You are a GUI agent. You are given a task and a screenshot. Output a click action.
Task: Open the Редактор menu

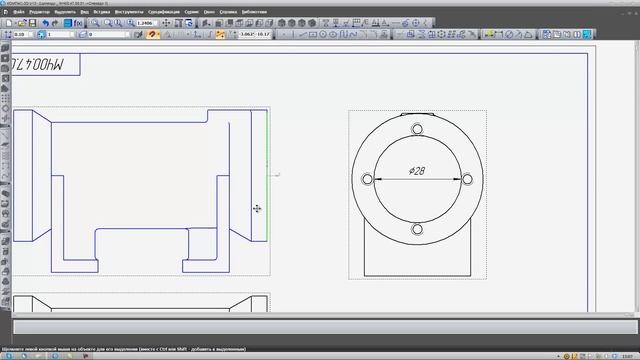(39, 12)
